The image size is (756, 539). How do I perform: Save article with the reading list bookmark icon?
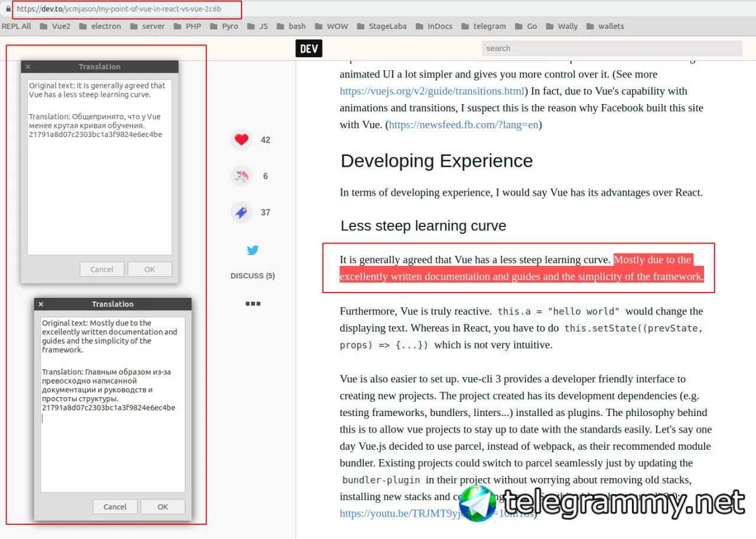pos(241,212)
